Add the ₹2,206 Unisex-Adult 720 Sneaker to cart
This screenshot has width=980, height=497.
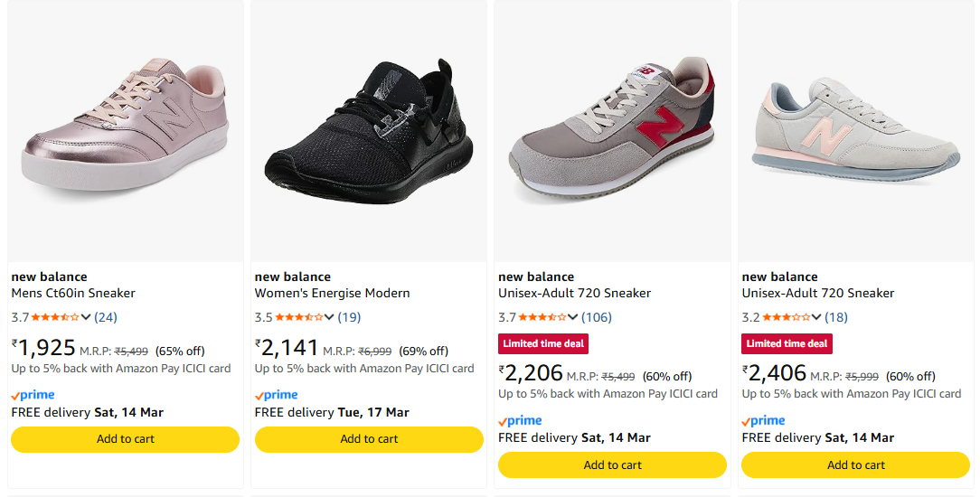coord(612,464)
